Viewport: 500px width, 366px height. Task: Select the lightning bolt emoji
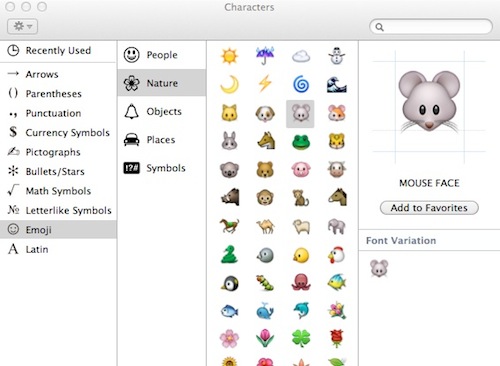pyautogui.click(x=265, y=83)
